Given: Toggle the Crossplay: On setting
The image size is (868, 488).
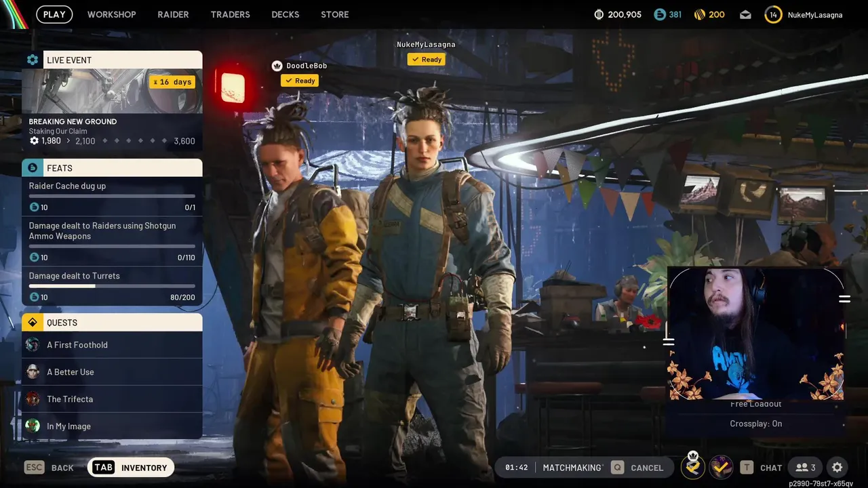Looking at the screenshot, I should pos(756,424).
